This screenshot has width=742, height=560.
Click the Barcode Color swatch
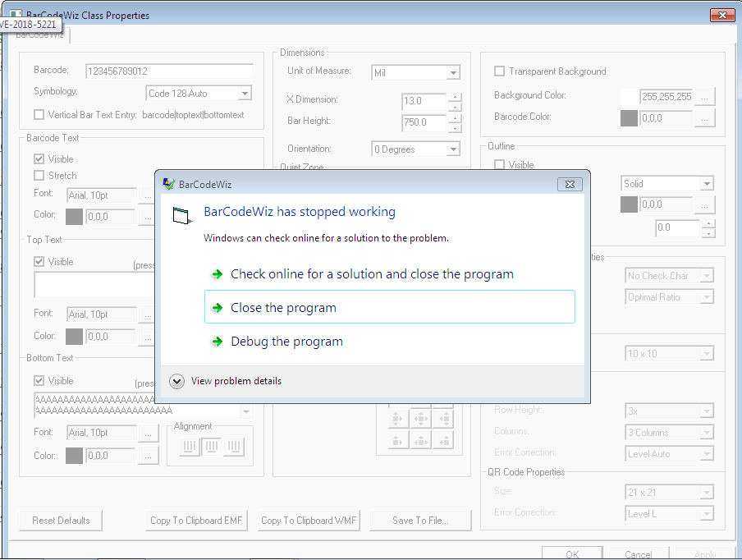point(629,118)
